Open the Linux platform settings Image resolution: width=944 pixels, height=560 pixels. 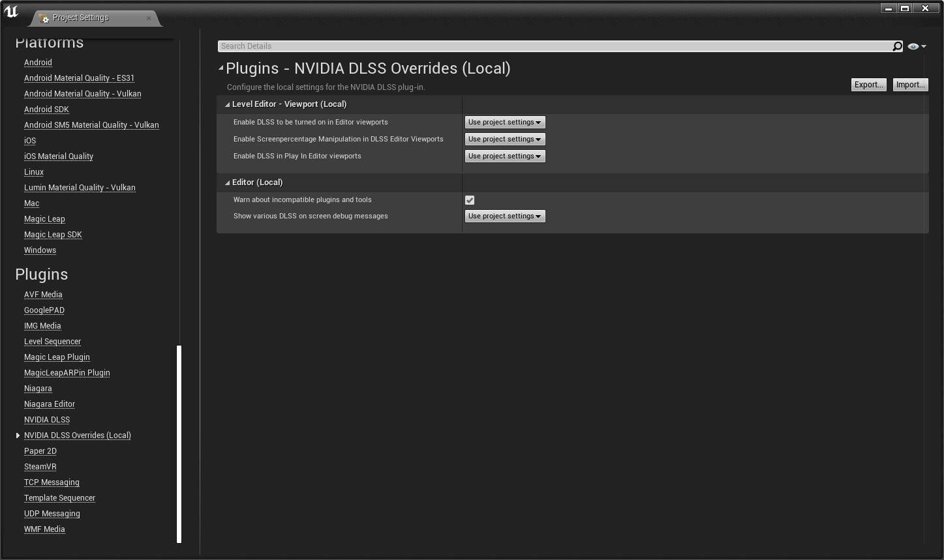point(34,172)
